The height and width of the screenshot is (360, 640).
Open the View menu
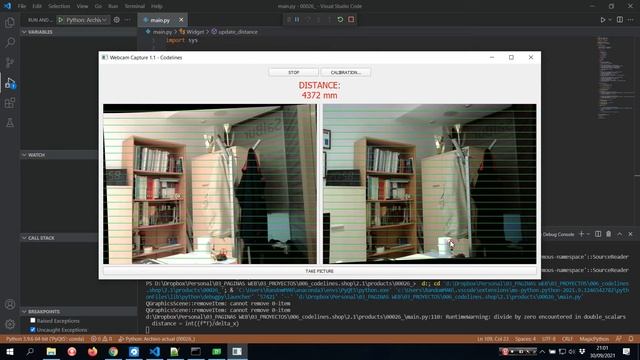82,6
